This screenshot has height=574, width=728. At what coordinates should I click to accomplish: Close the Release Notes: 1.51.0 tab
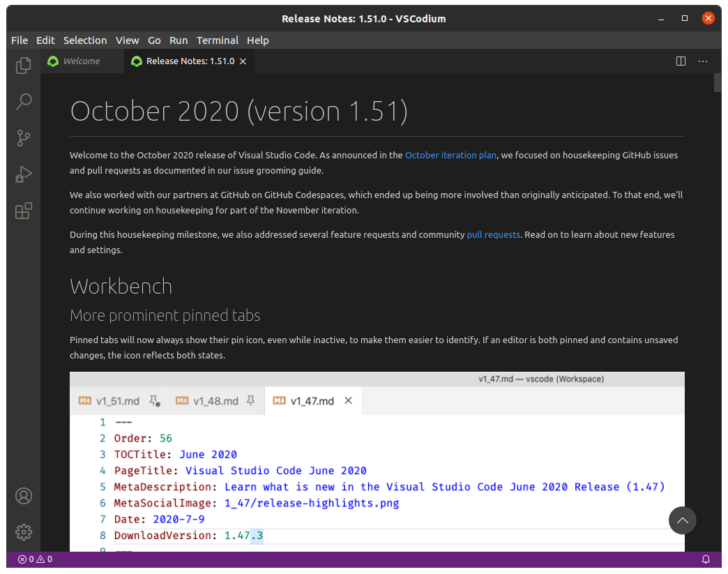pyautogui.click(x=243, y=61)
